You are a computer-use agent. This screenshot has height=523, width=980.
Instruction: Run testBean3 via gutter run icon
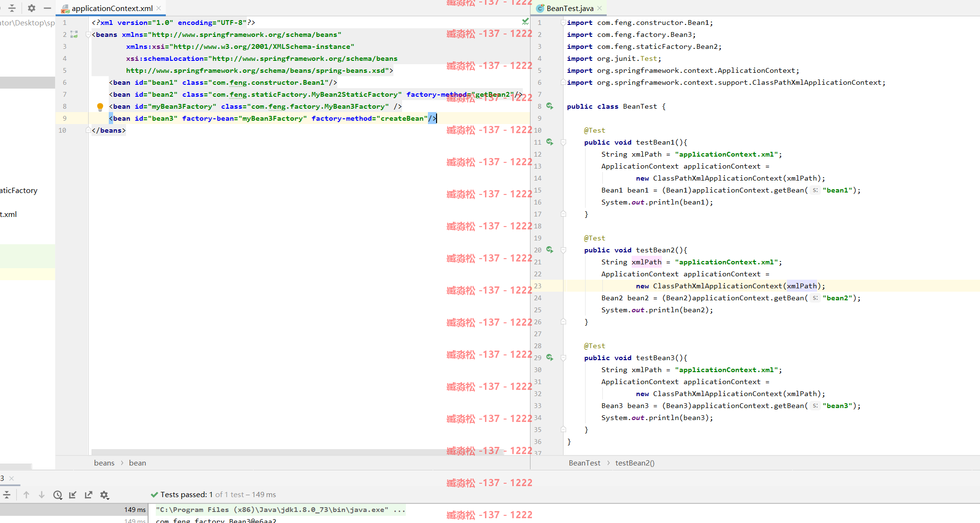(x=550, y=358)
